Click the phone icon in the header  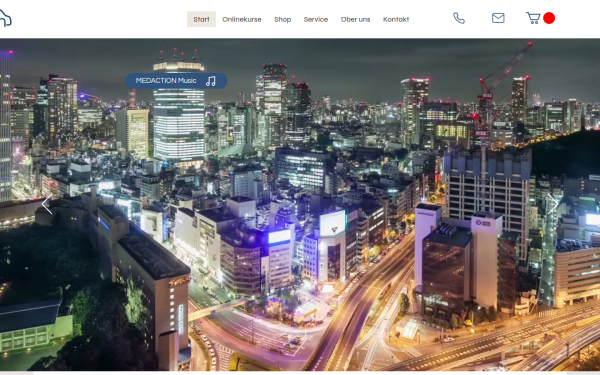click(459, 18)
